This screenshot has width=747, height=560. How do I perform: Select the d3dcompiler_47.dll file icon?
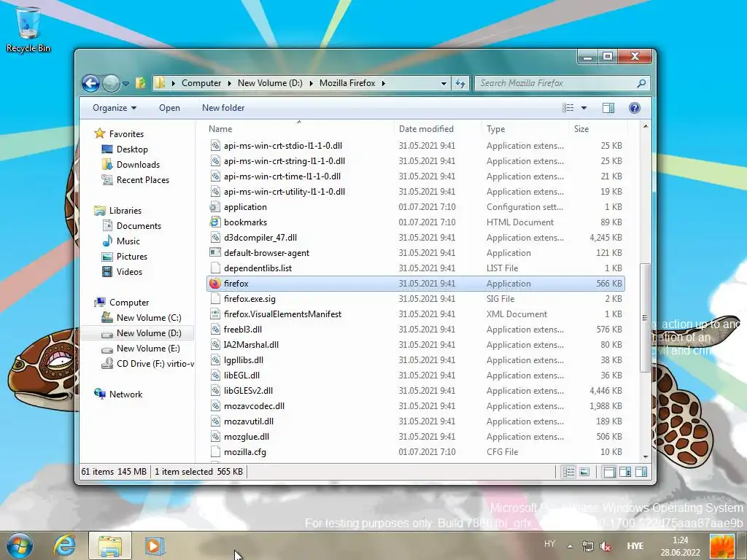pyautogui.click(x=215, y=238)
